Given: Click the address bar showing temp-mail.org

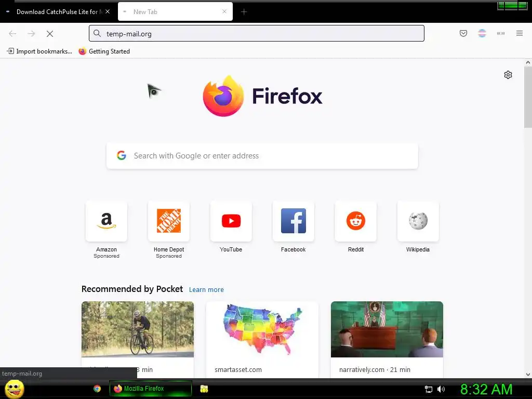Looking at the screenshot, I should [x=257, y=34].
